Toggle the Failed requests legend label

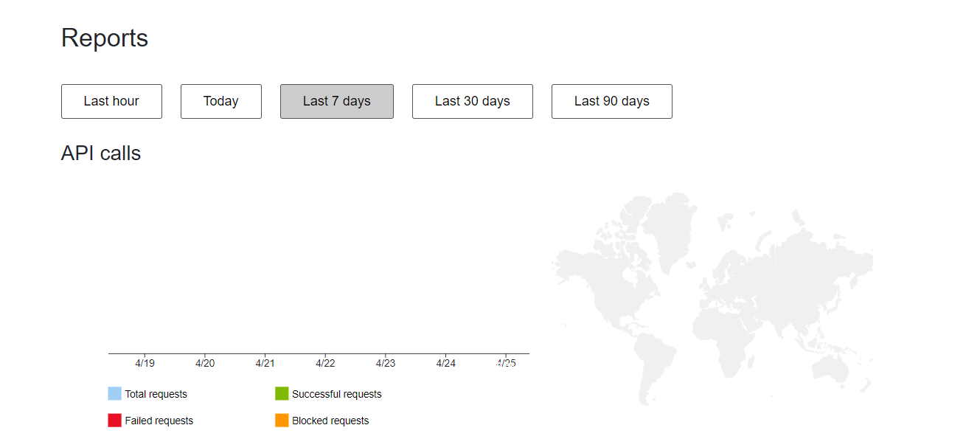click(x=159, y=421)
